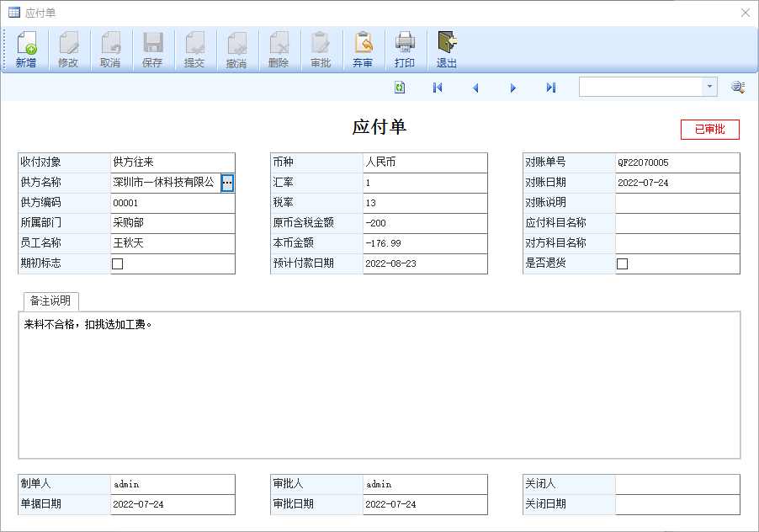Click the 新增 (New) toolbar icon

pyautogui.click(x=27, y=49)
